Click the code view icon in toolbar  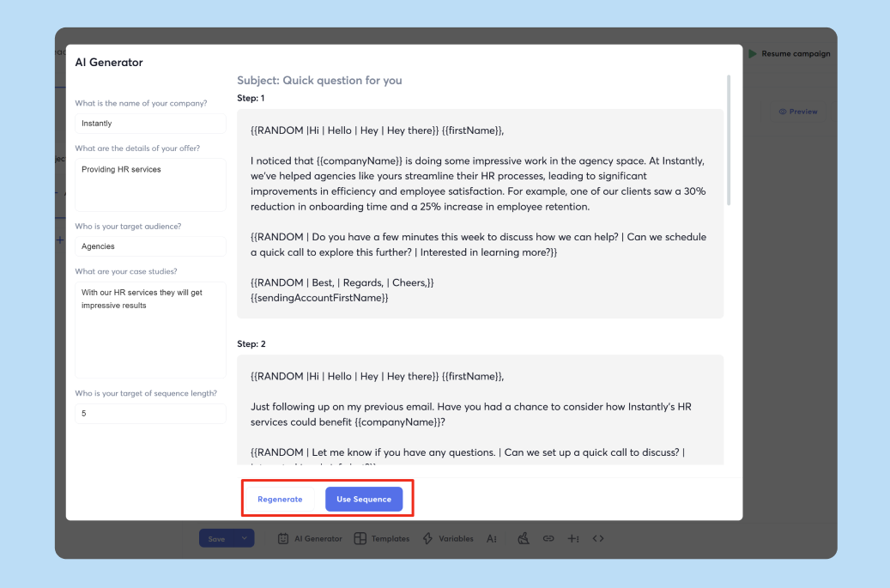coord(598,538)
